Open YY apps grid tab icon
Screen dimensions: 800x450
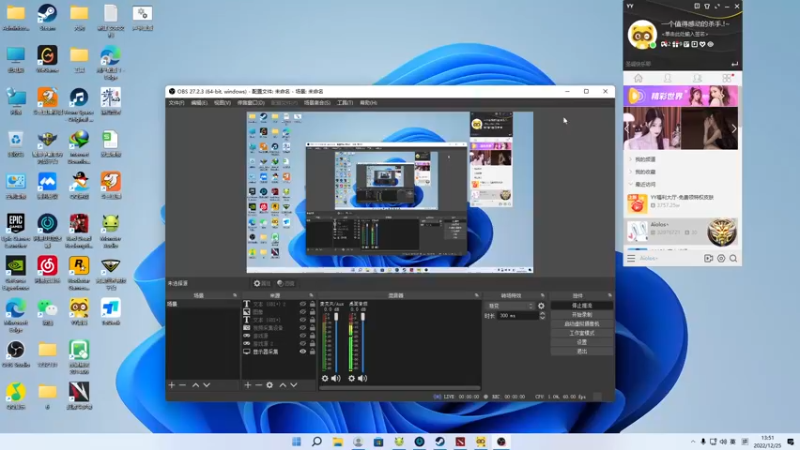pos(727,78)
